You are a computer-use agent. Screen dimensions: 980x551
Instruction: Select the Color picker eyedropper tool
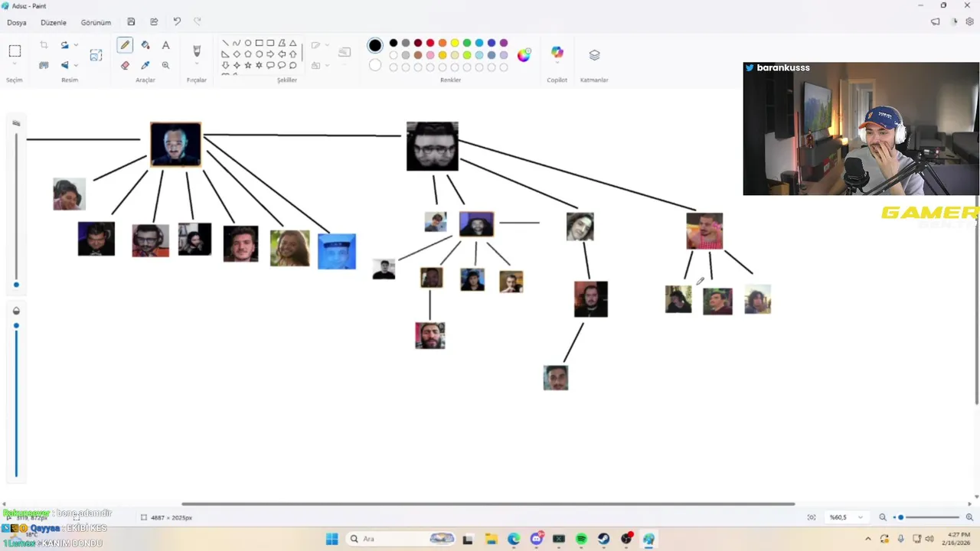(145, 65)
